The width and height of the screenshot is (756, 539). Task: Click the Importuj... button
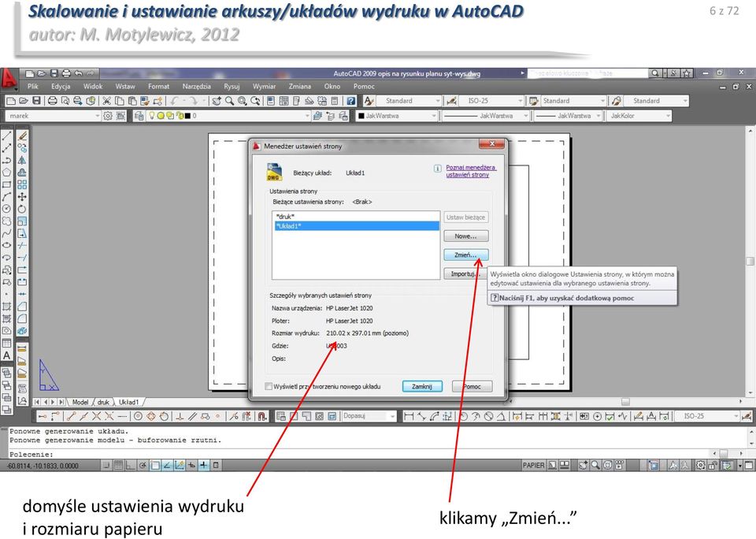coord(465,273)
